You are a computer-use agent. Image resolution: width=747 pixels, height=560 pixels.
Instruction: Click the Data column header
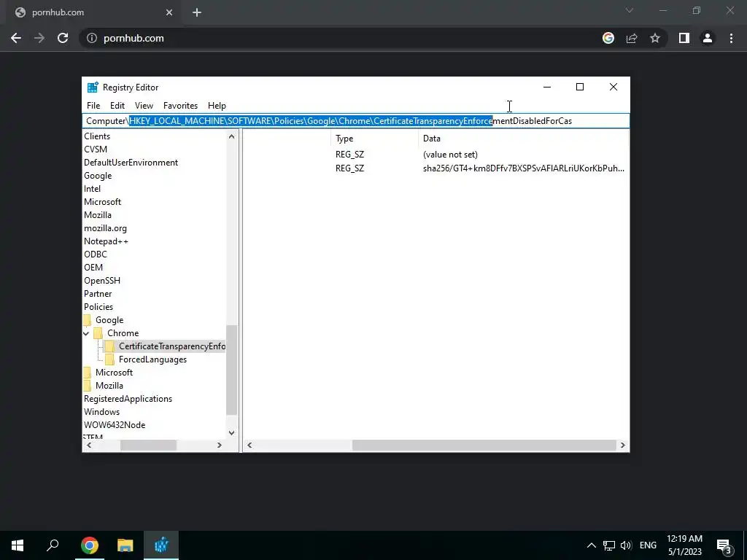523,139
